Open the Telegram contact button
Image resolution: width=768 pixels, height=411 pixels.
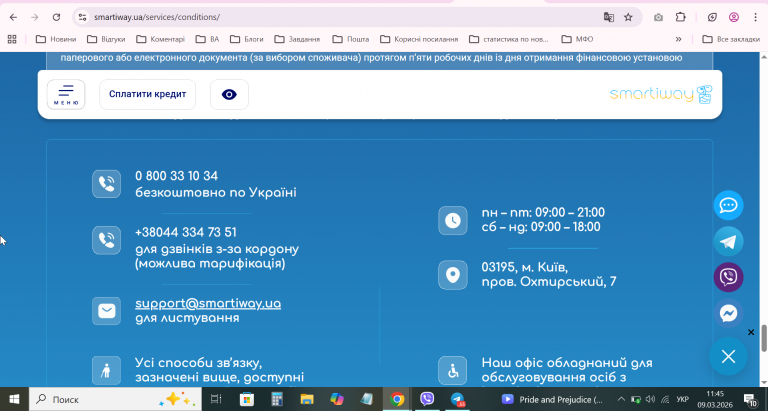pos(728,242)
